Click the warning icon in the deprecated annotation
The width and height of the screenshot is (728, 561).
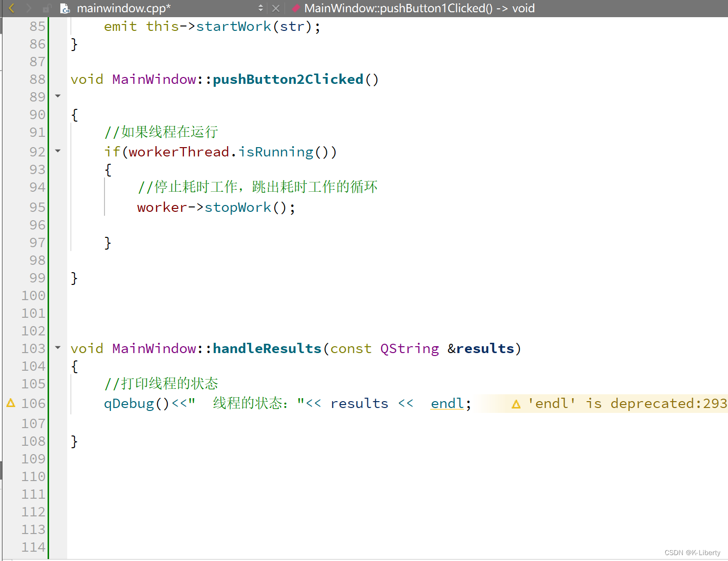tap(516, 404)
